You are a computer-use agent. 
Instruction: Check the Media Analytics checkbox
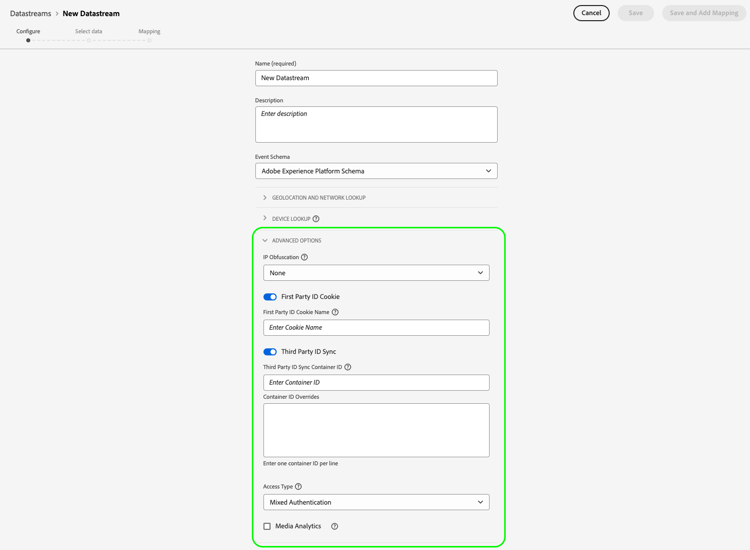(x=267, y=526)
